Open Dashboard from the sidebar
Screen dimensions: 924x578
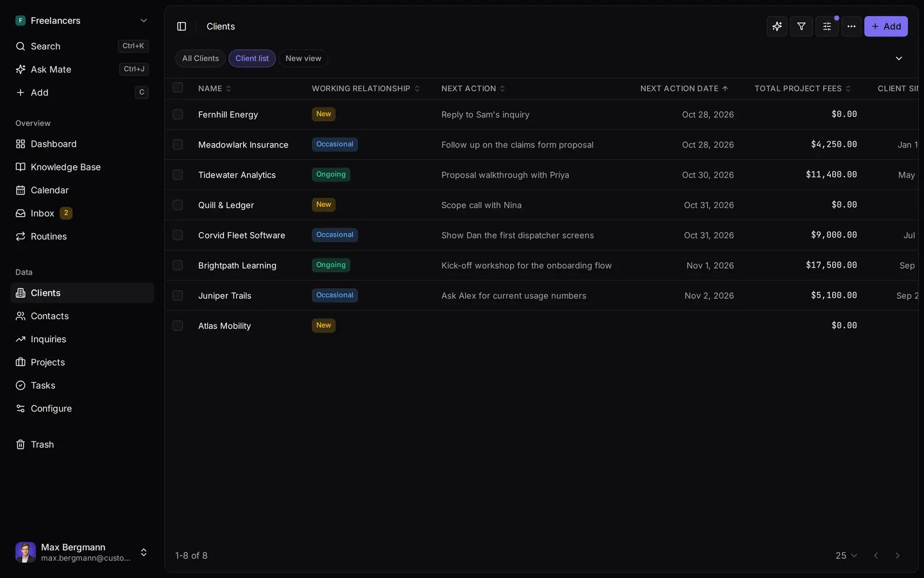point(82,144)
